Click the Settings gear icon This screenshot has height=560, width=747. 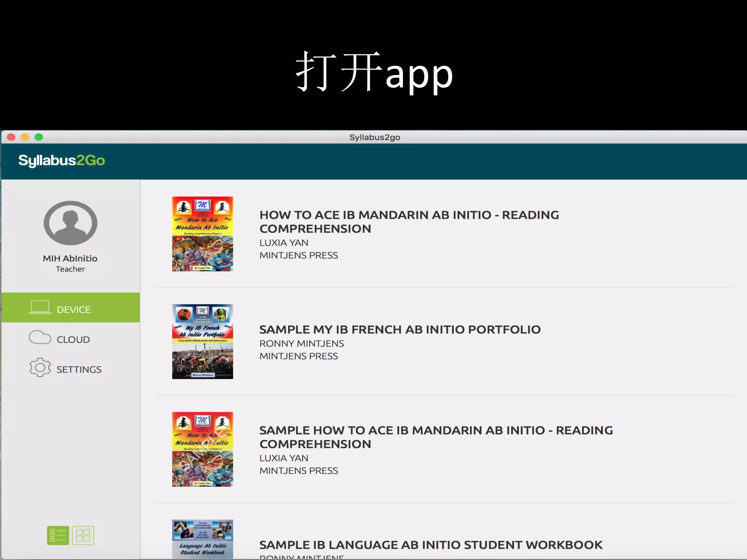(40, 367)
